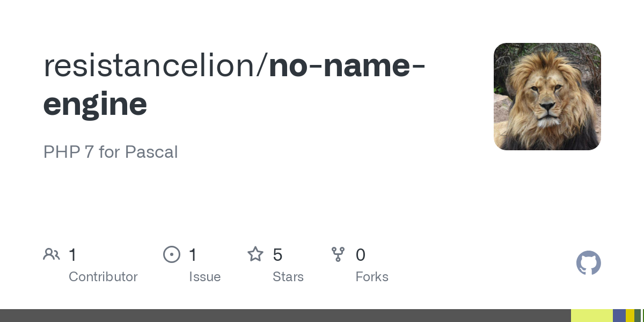Click the star icon
The image size is (644, 322).
255,254
